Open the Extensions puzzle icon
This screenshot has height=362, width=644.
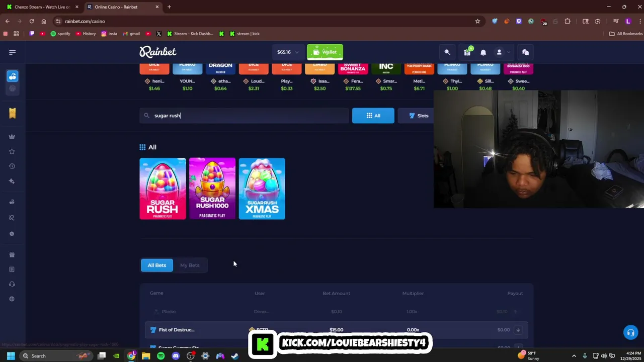click(x=568, y=21)
